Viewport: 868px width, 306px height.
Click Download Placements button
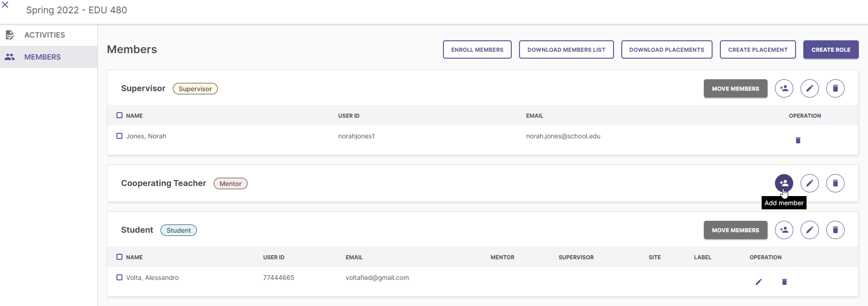click(667, 49)
